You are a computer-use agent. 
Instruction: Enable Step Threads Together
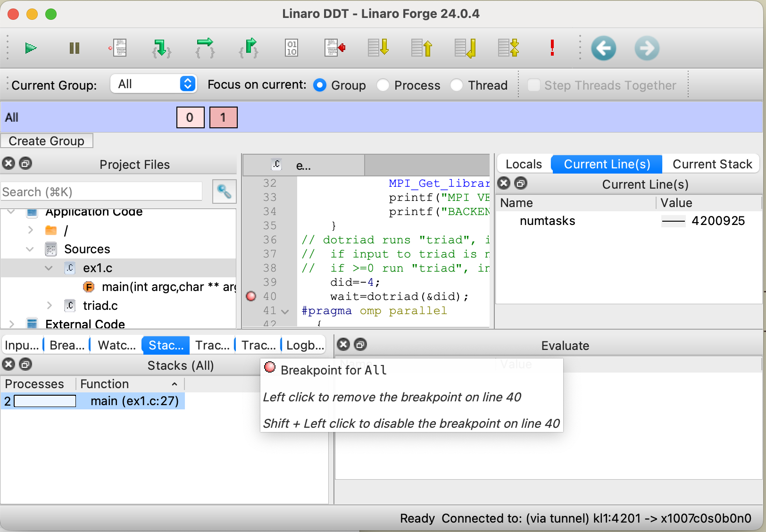point(534,85)
